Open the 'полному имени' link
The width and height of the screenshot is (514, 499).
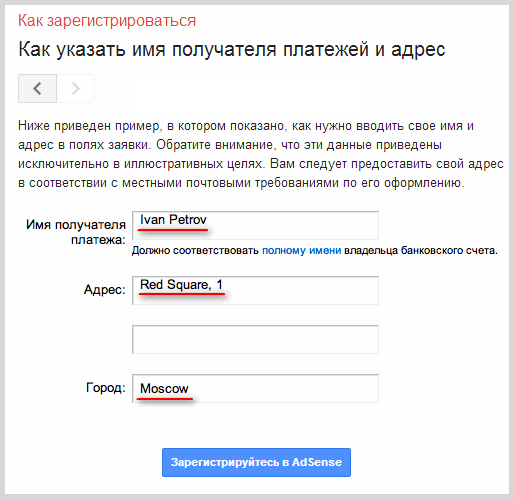click(x=302, y=250)
